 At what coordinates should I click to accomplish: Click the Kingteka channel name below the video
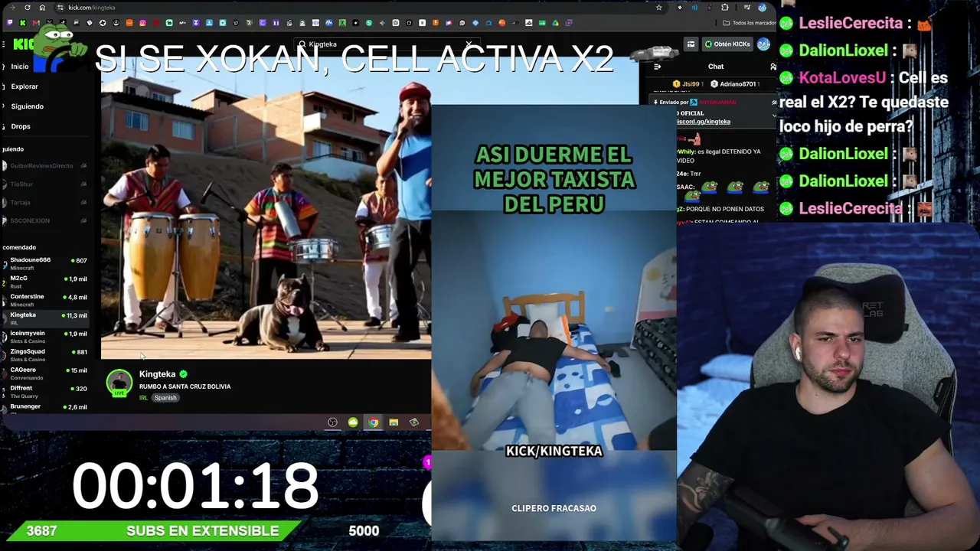pyautogui.click(x=158, y=374)
